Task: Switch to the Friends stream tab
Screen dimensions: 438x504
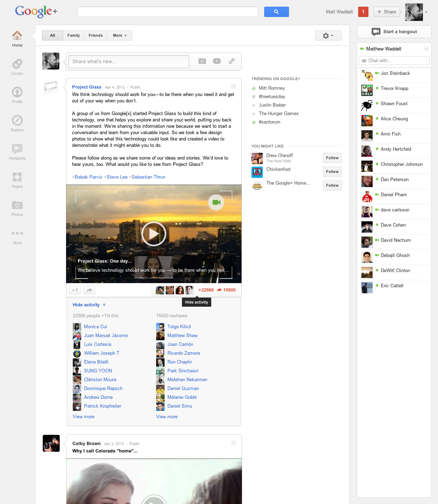Action: tap(95, 35)
